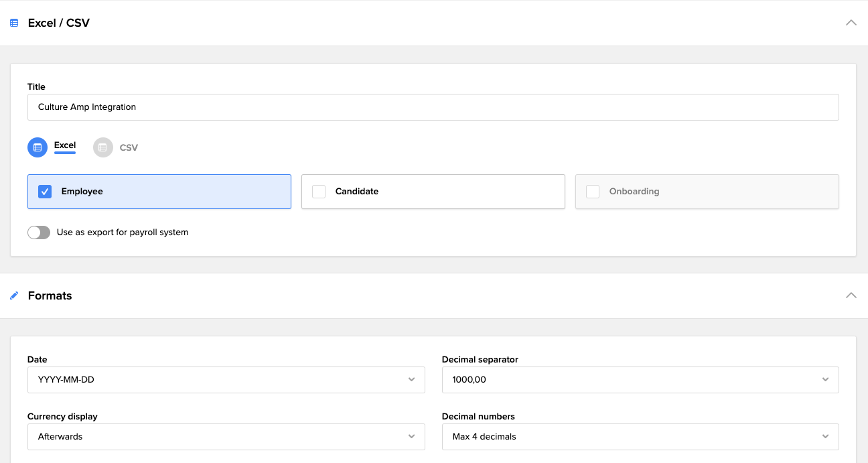Collapse the Excel / CSV section using its chevron
The image size is (868, 463).
point(851,23)
